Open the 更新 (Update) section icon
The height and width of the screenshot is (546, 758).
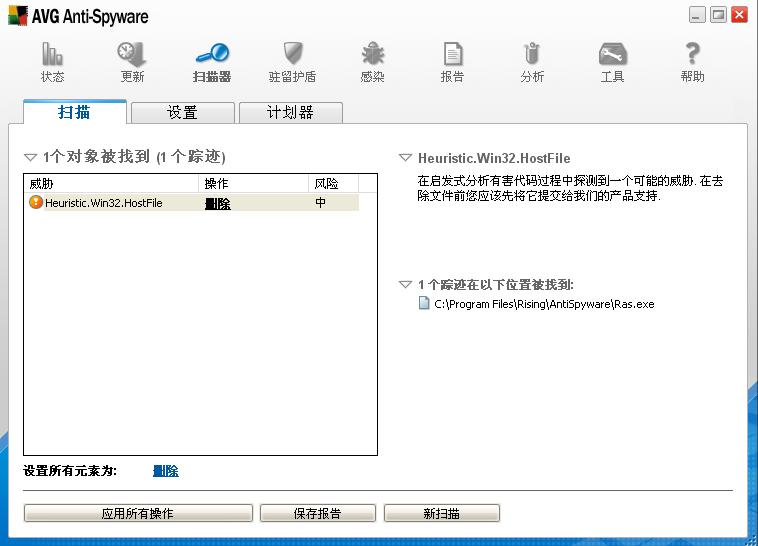132,54
